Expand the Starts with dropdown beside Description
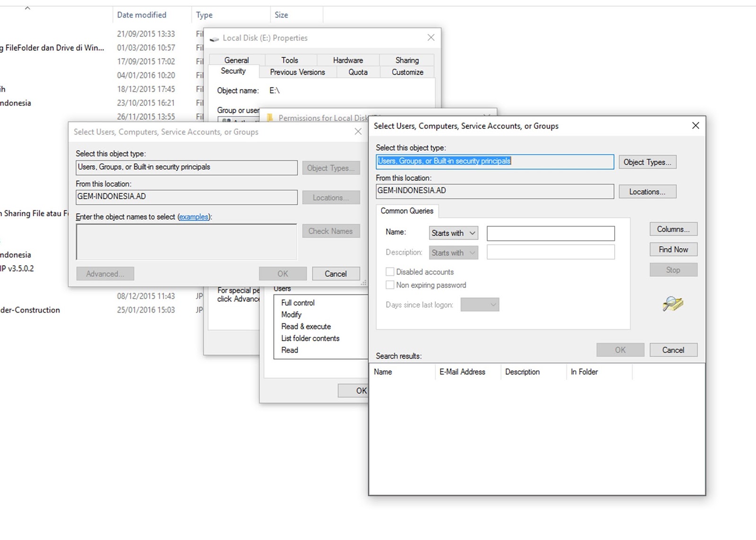Image resolution: width=756 pixels, height=540 pixels. (x=452, y=252)
